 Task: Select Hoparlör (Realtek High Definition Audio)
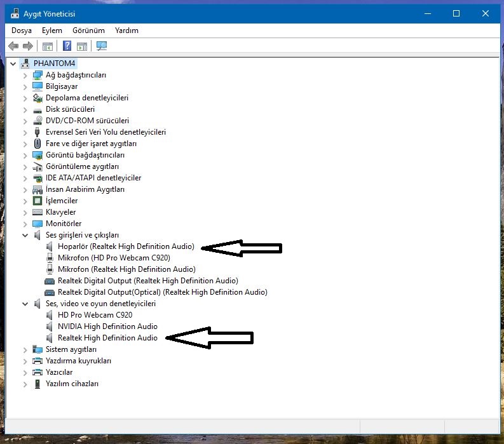[x=126, y=246]
